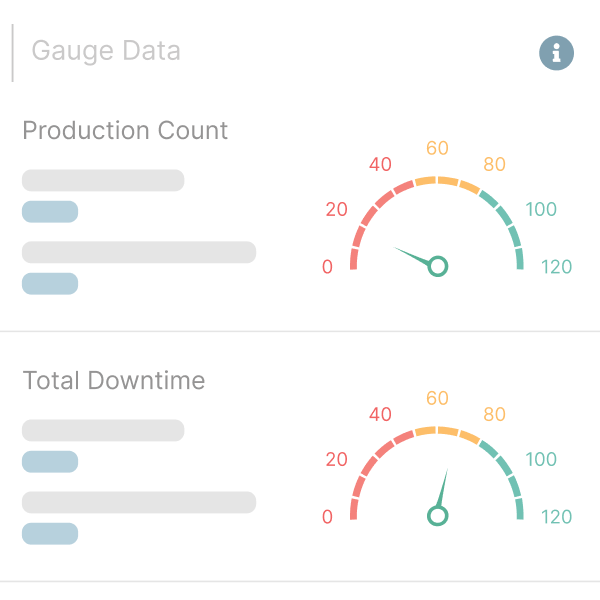Click the first blue pill under Total Downtime
The width and height of the screenshot is (600, 600).
pos(50,462)
